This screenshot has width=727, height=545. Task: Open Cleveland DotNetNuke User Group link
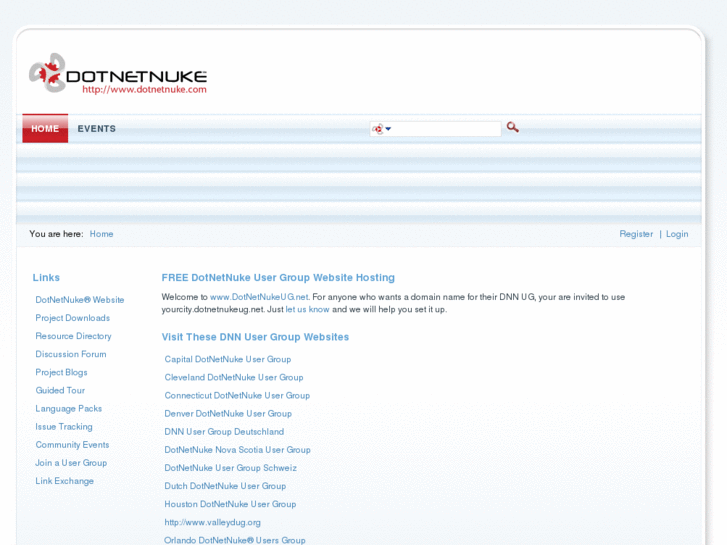234,377
